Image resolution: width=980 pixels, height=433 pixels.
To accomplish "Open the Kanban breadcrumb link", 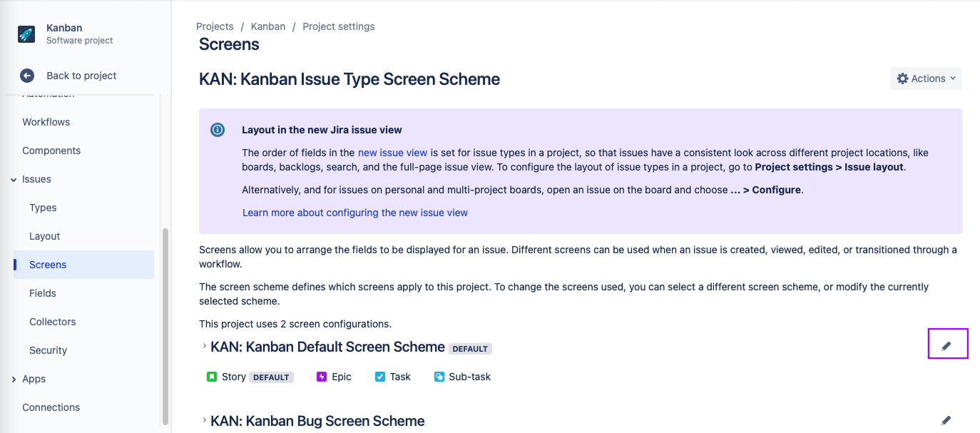I will click(268, 26).
